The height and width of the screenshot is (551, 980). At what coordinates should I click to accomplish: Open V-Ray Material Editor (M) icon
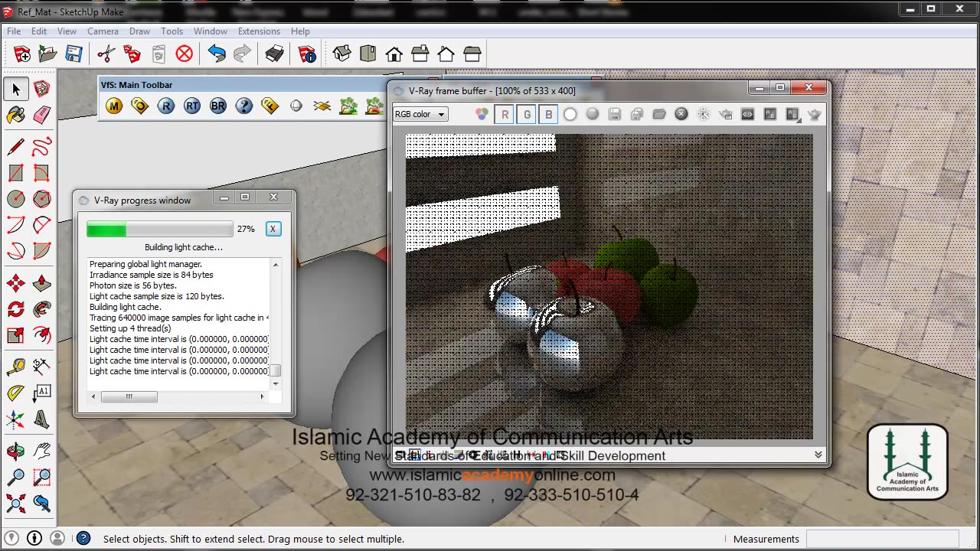(114, 106)
